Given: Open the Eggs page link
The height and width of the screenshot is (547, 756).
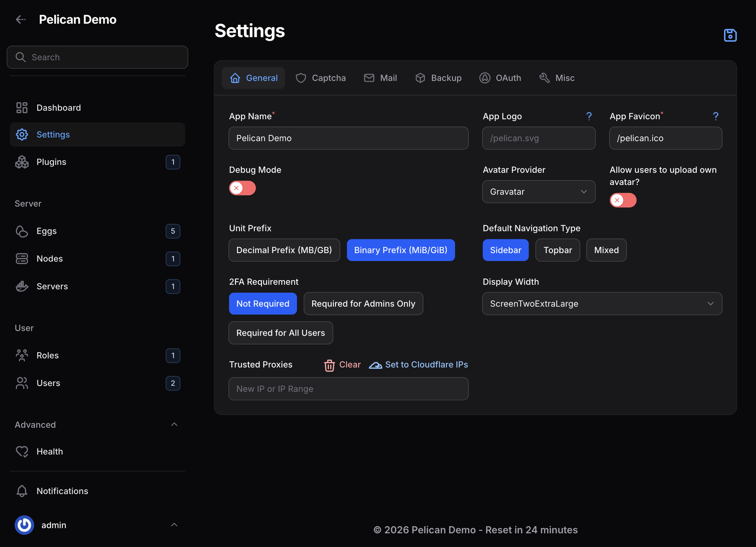Looking at the screenshot, I should coord(97,231).
